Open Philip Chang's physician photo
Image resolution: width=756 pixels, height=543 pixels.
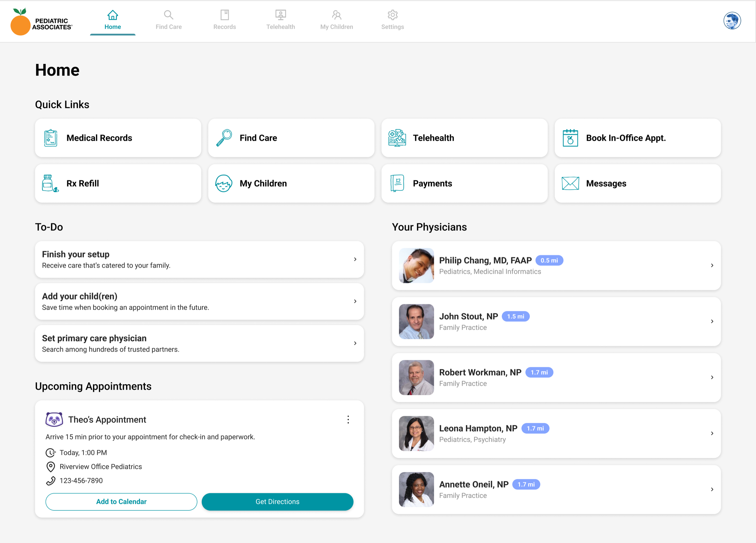tap(416, 265)
